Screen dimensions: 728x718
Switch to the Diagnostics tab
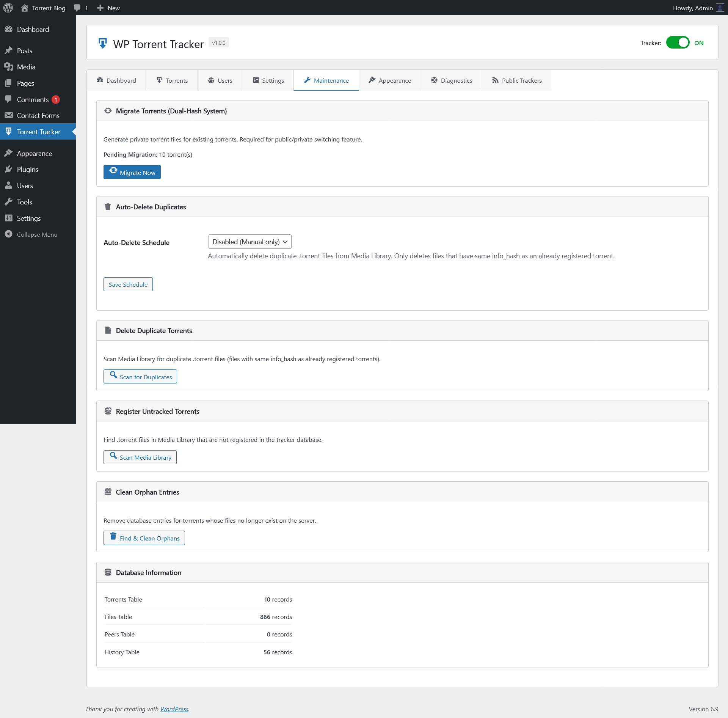pyautogui.click(x=452, y=80)
